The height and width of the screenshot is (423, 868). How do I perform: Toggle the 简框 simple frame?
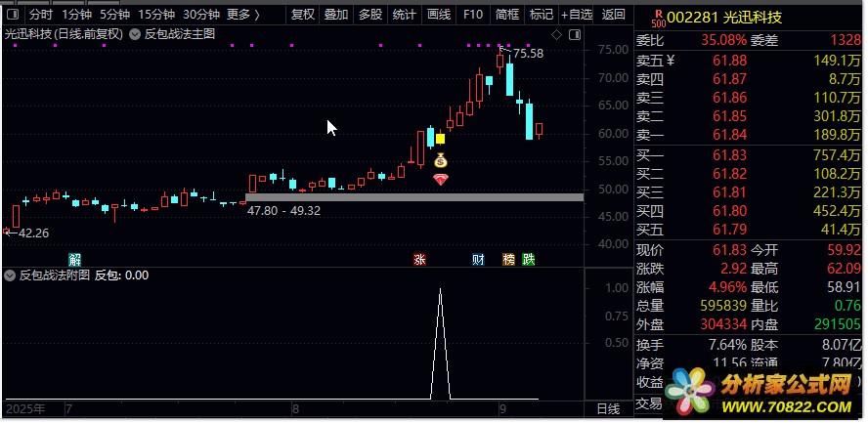point(507,15)
